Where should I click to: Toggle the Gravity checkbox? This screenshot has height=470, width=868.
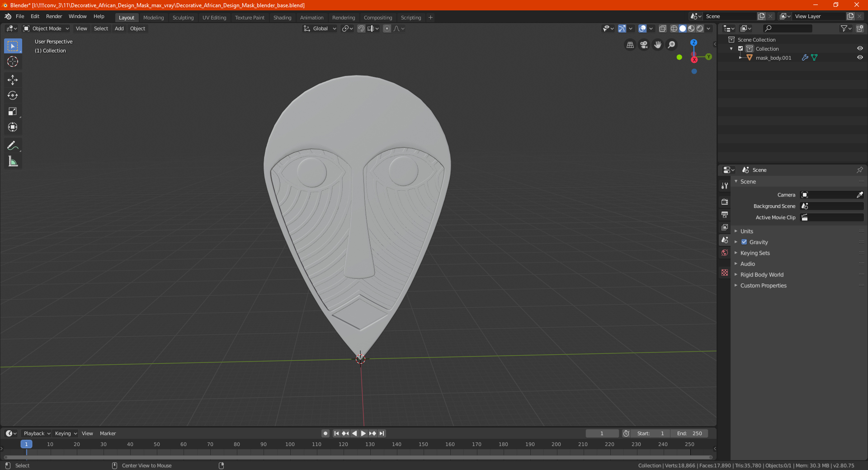pyautogui.click(x=744, y=242)
